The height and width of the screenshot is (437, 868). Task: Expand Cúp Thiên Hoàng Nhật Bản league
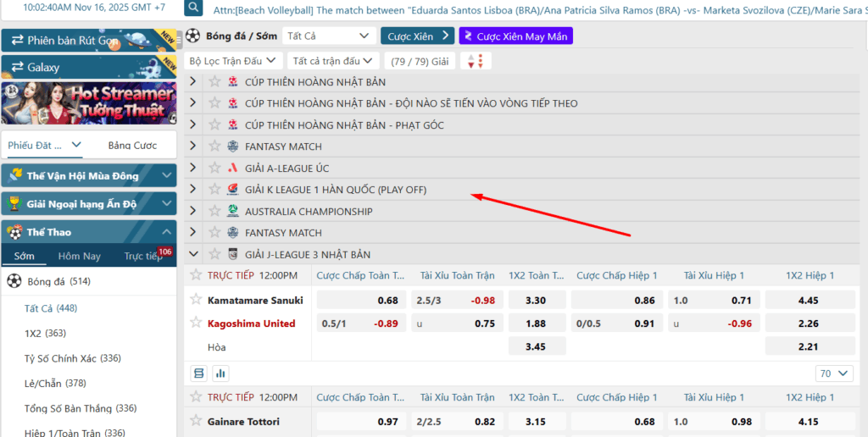click(x=192, y=81)
